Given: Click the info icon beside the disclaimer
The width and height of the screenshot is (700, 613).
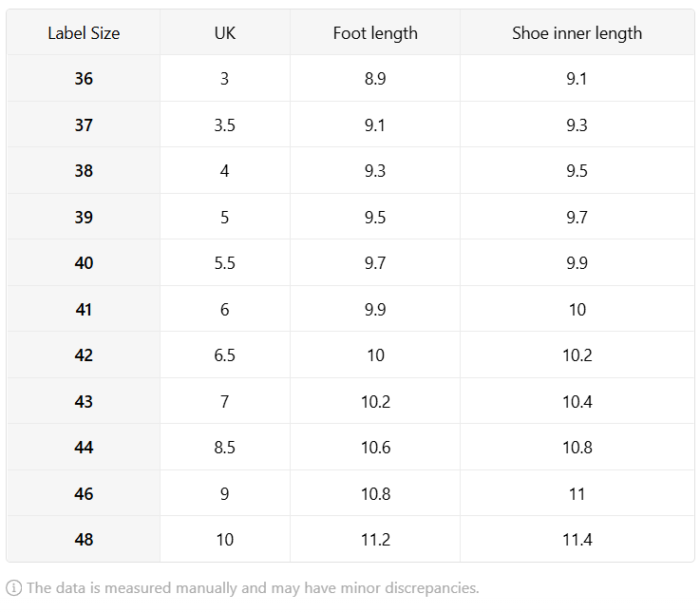Looking at the screenshot, I should coord(13,588).
